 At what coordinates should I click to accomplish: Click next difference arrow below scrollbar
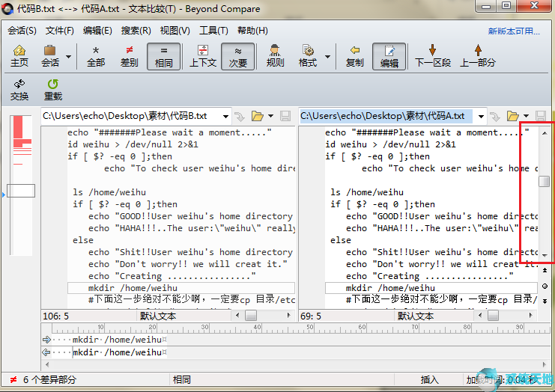coord(545,301)
